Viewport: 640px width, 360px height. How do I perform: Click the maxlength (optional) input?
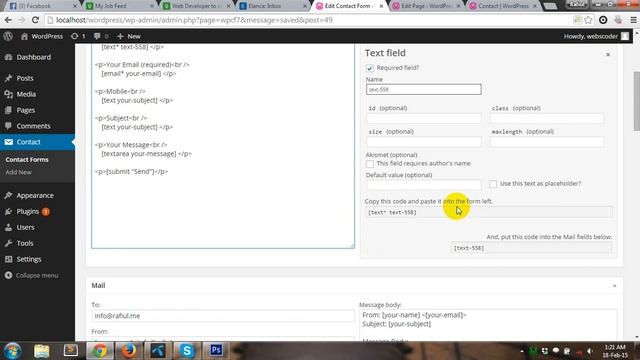point(547,142)
